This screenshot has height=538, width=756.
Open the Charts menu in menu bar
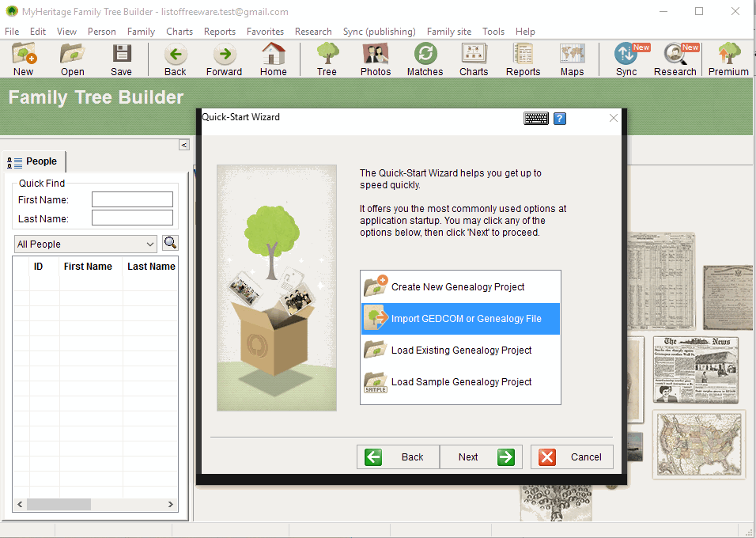coord(180,32)
